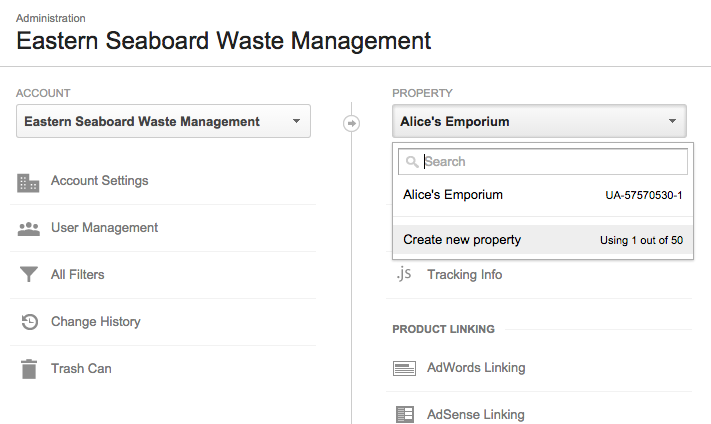Click the AdWords Linking icon

point(404,368)
